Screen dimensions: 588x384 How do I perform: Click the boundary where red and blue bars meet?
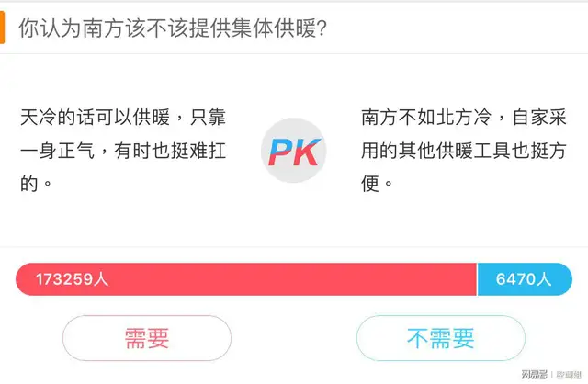pos(477,279)
